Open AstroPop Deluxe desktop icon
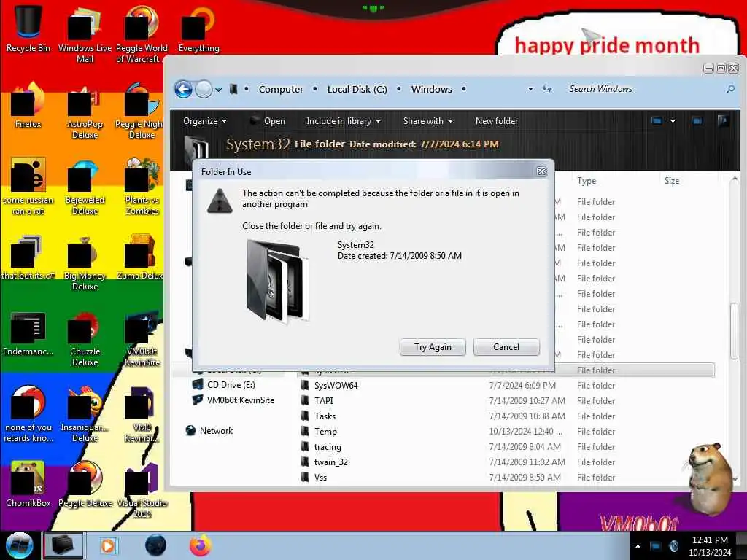The width and height of the screenshot is (747, 560). 85,111
